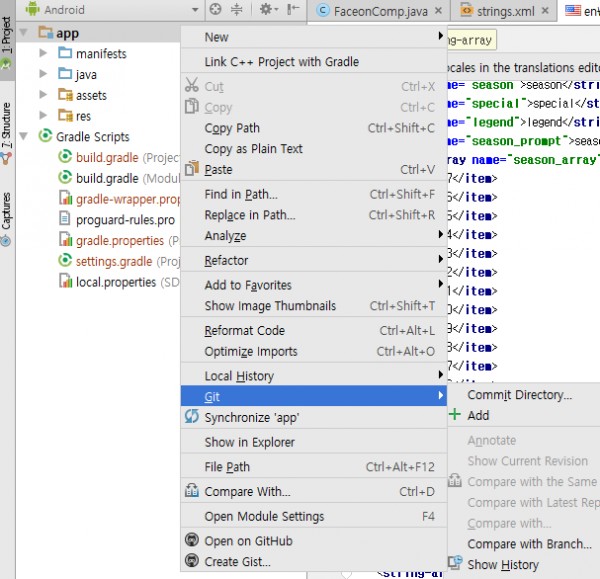Choose Reformat Code

pyautogui.click(x=314, y=331)
